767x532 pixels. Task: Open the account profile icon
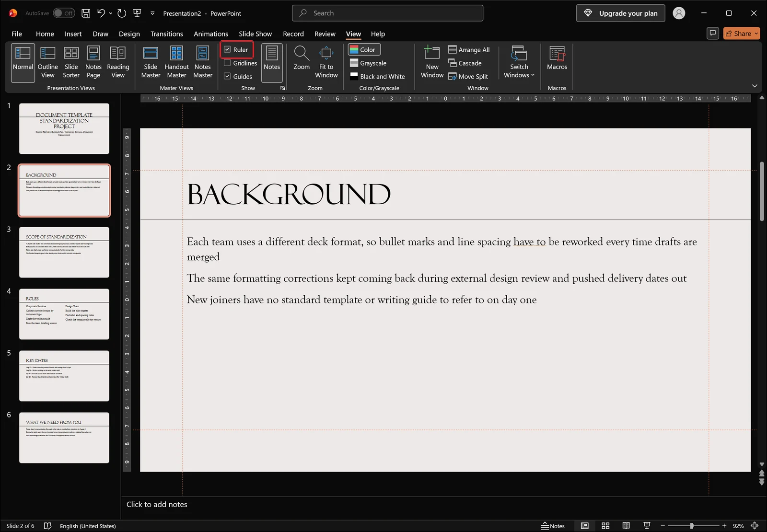click(x=679, y=13)
